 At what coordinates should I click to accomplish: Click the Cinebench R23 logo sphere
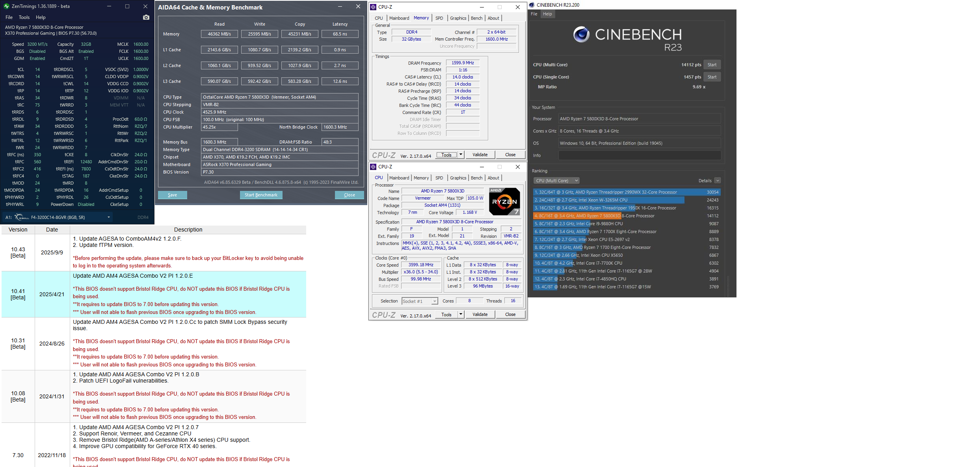[x=581, y=35]
